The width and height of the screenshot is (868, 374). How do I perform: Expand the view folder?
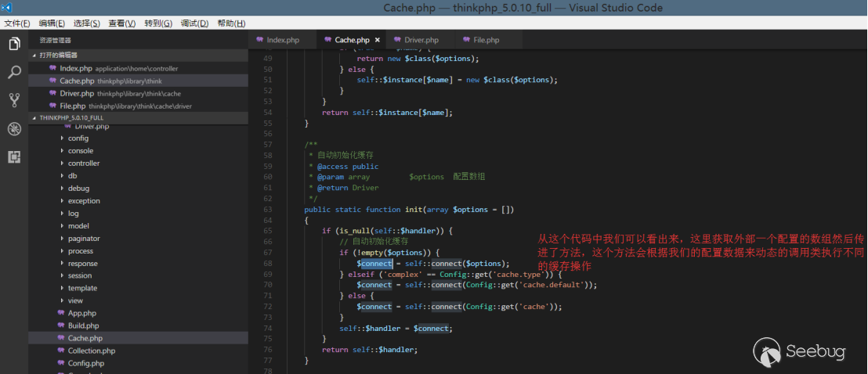(x=75, y=300)
